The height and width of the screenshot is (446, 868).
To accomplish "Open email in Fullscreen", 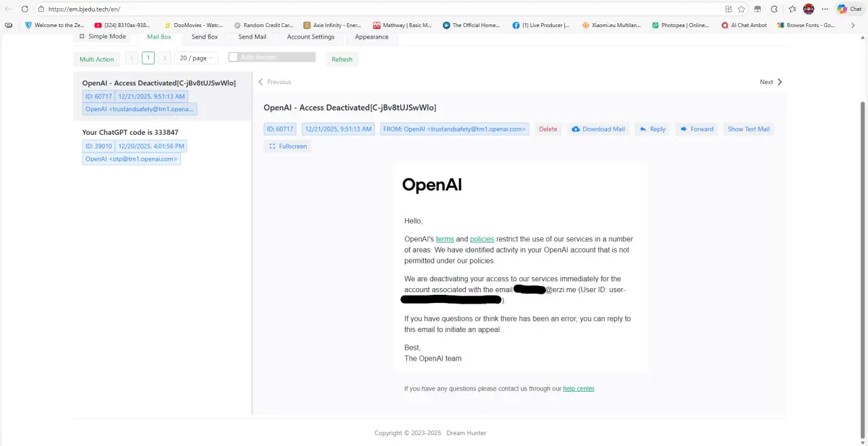I will pyautogui.click(x=288, y=146).
